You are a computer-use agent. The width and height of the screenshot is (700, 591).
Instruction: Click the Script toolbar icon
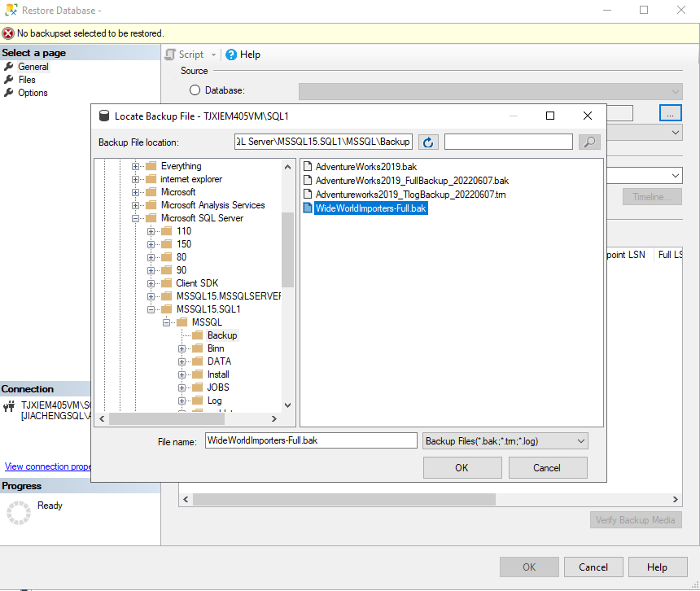tap(171, 55)
